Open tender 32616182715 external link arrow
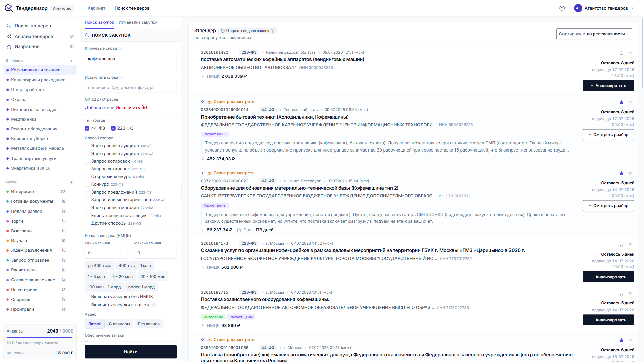This screenshot has height=362, width=644. (x=630, y=294)
